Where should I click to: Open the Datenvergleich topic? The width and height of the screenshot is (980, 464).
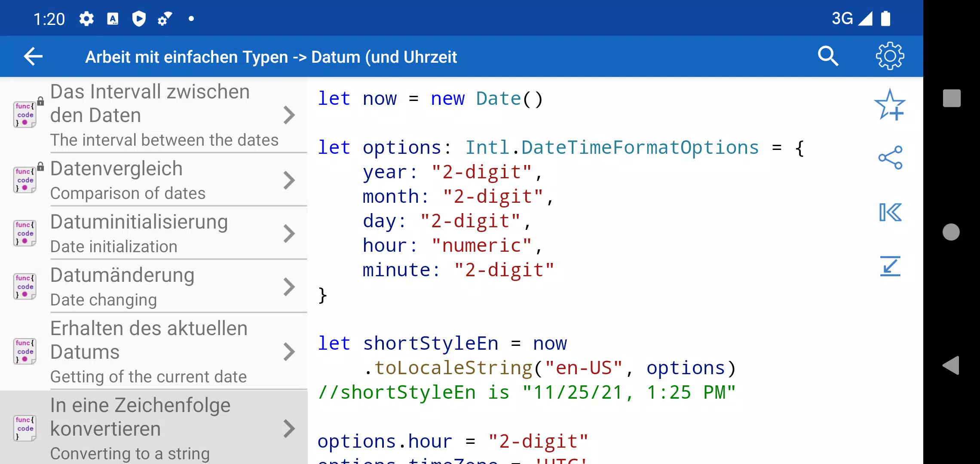pos(154,180)
